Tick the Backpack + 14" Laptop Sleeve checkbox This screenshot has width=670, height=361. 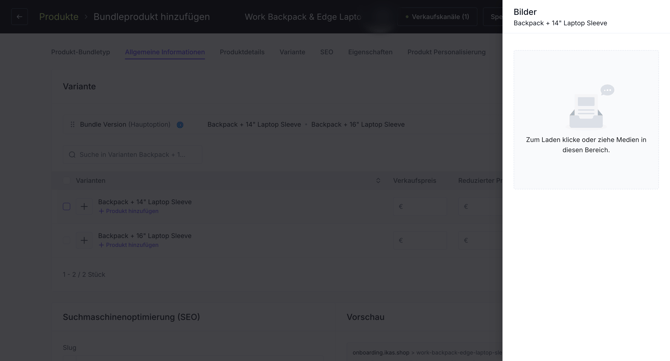pos(67,207)
